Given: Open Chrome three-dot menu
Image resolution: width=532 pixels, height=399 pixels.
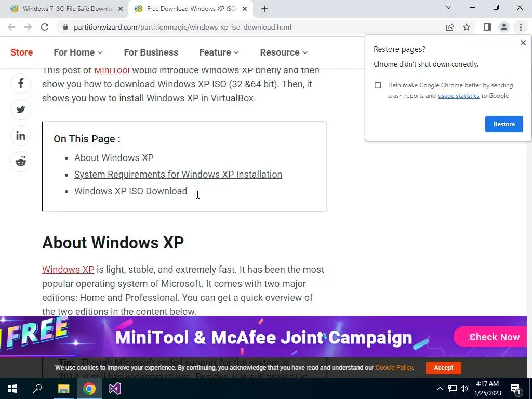Looking at the screenshot, I should pos(521,27).
